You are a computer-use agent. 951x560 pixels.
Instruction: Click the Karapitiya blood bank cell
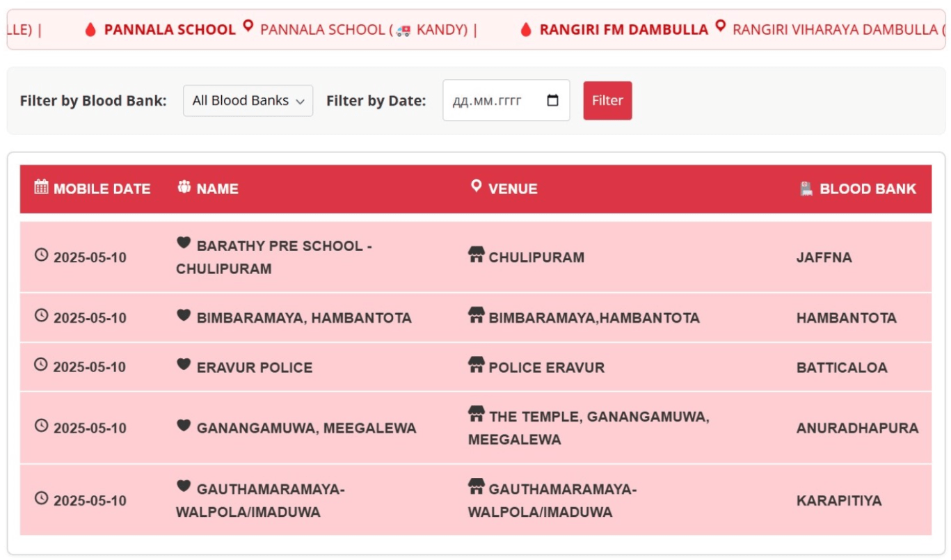click(x=838, y=501)
